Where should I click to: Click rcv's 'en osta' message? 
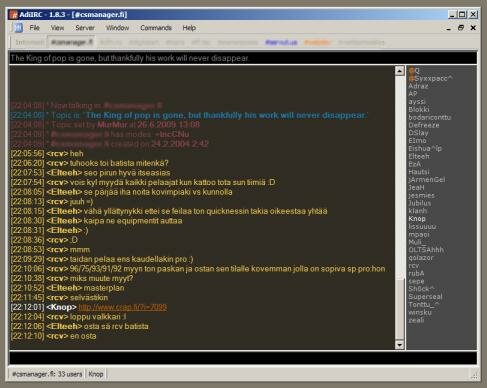tap(54, 336)
